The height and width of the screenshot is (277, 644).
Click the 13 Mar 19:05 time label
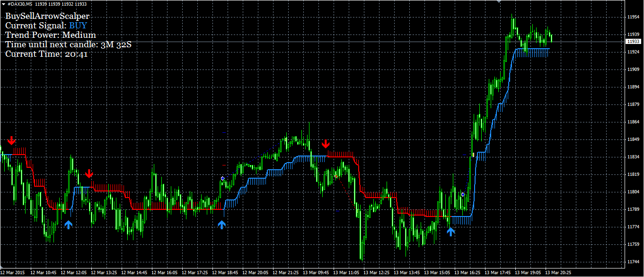click(x=528, y=273)
